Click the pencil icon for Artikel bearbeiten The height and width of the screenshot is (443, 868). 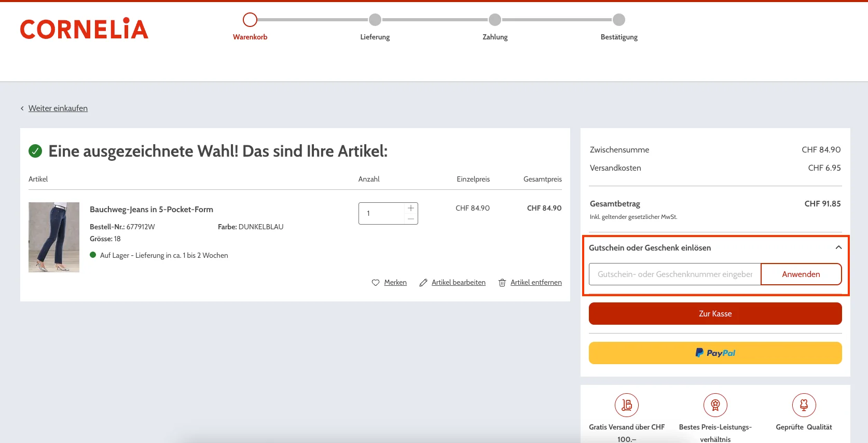click(x=423, y=283)
